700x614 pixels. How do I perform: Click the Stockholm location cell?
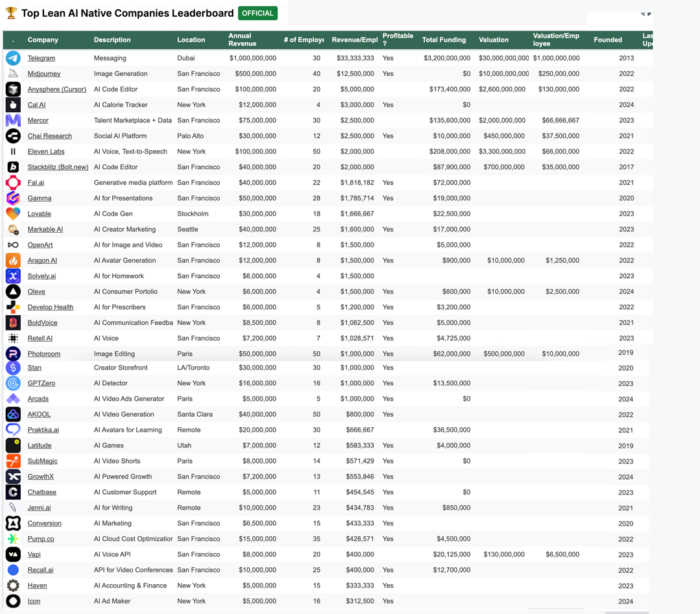(x=193, y=213)
